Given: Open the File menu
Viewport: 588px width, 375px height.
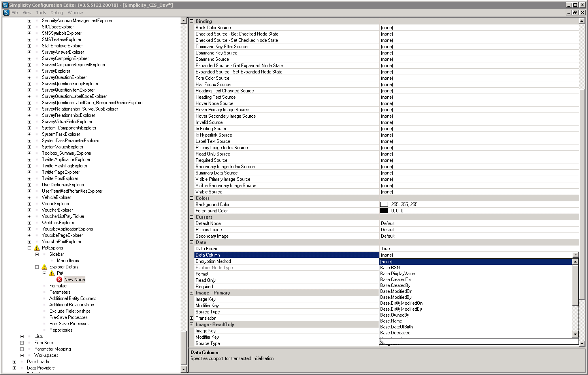Looking at the screenshot, I should (x=15, y=13).
